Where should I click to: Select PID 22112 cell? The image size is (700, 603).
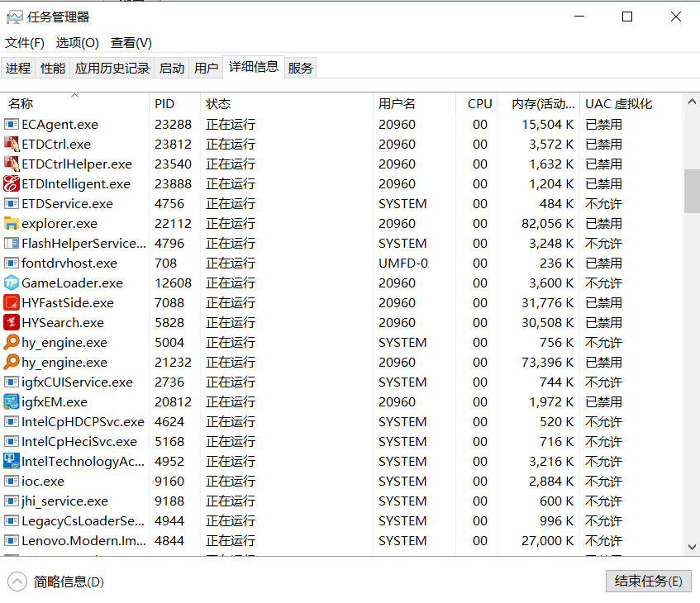point(174,223)
